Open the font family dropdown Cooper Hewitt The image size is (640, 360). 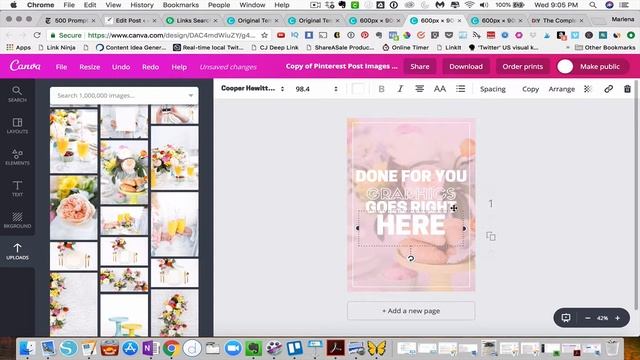tap(252, 89)
